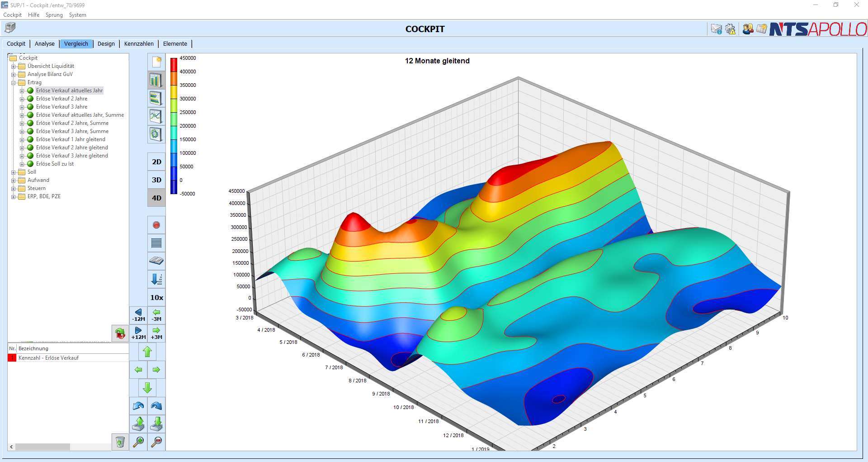Shift period back 12 months
868x462 pixels.
(x=138, y=315)
